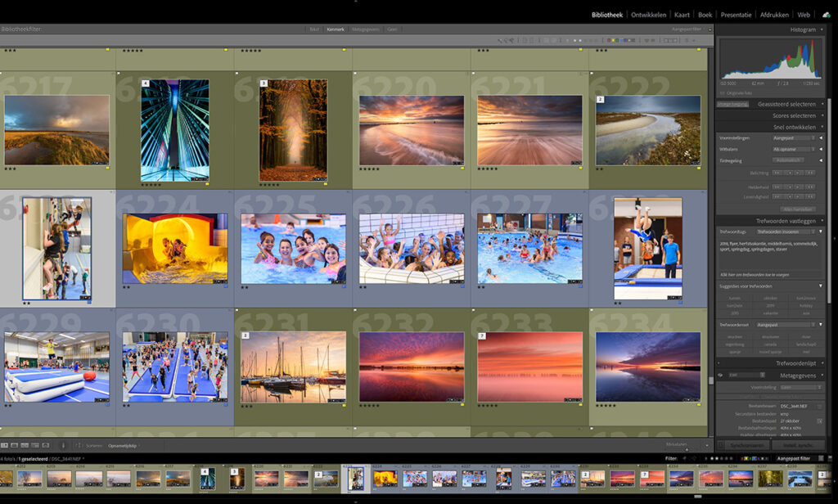838x504 pixels.
Task: Switch to the Afdrukken module
Action: click(x=774, y=15)
